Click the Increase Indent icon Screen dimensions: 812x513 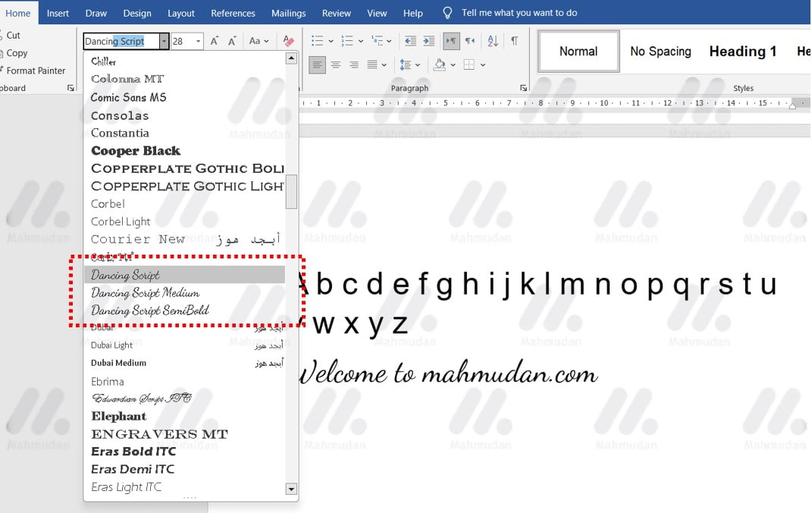tap(429, 41)
